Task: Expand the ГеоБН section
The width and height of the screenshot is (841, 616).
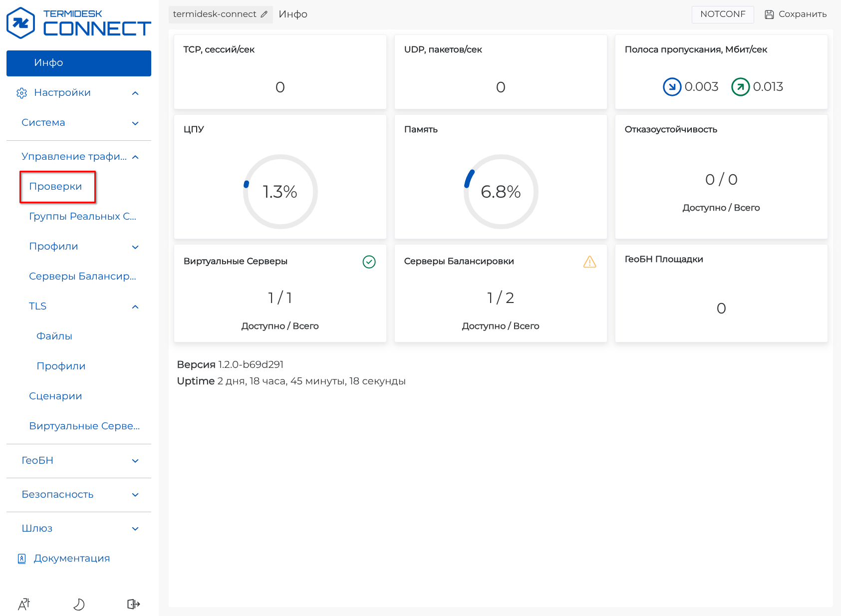Action: pyautogui.click(x=135, y=461)
